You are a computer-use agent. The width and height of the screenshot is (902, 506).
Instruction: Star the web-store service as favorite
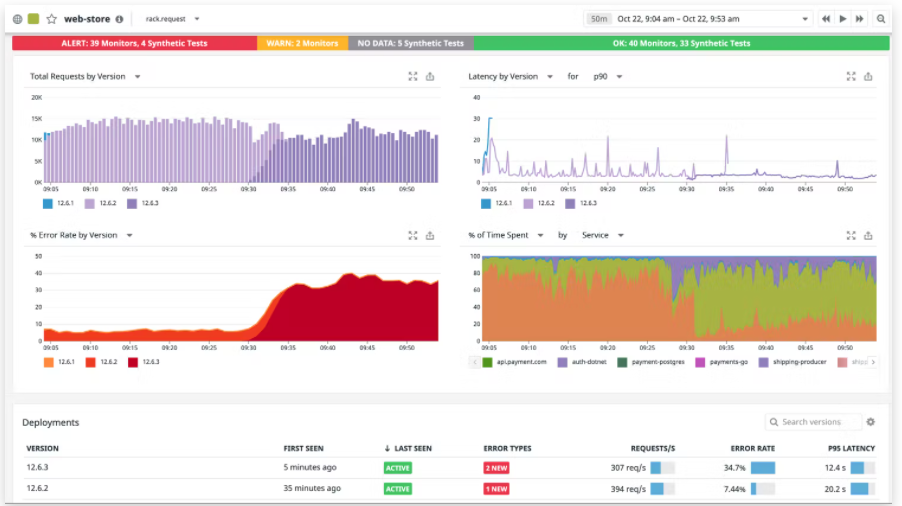(x=51, y=19)
